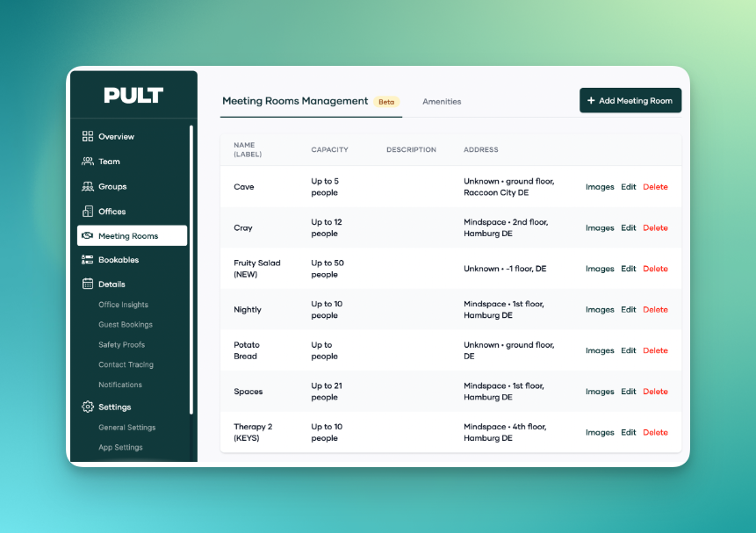Viewport: 756px width, 533px height.
Task: Open Images for Therapy 2 room
Action: (x=600, y=433)
